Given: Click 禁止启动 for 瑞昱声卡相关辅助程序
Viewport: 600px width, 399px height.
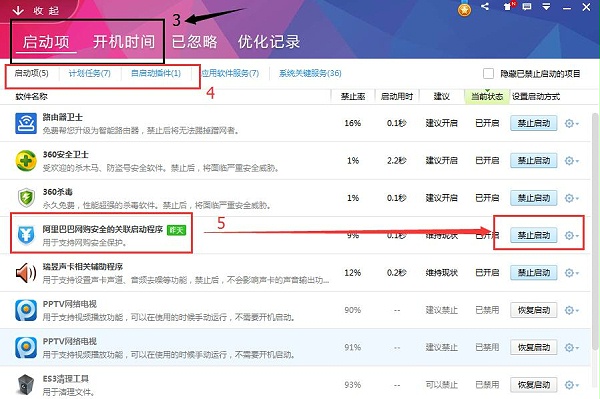Looking at the screenshot, I should pyautogui.click(x=533, y=273).
